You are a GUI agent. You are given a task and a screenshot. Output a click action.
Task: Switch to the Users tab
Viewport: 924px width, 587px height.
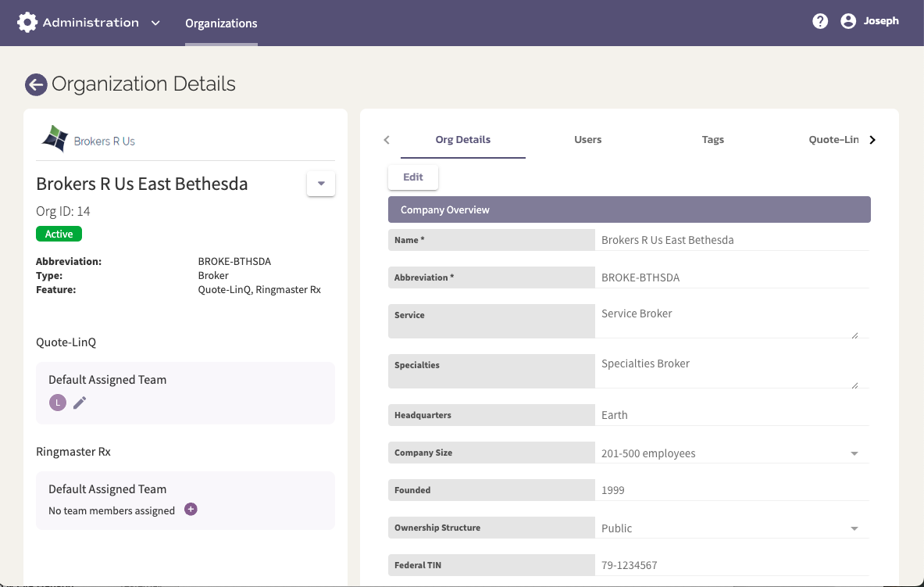click(x=587, y=140)
